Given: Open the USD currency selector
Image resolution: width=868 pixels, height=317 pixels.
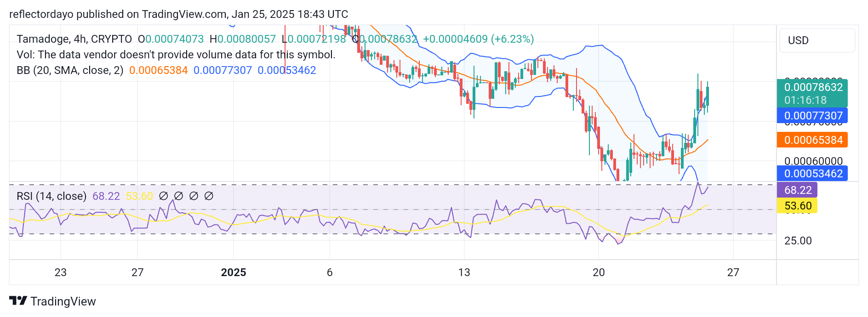Looking at the screenshot, I should [x=817, y=40].
